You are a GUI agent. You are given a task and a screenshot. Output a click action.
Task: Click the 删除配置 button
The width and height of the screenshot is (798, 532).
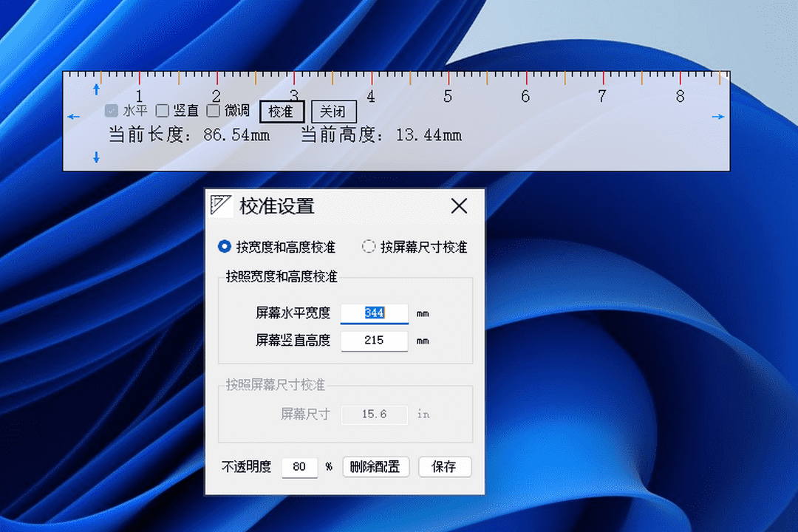pos(376,467)
